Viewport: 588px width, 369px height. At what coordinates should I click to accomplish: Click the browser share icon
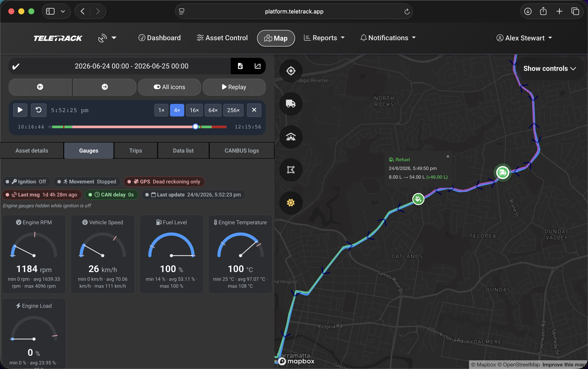pyautogui.click(x=543, y=11)
